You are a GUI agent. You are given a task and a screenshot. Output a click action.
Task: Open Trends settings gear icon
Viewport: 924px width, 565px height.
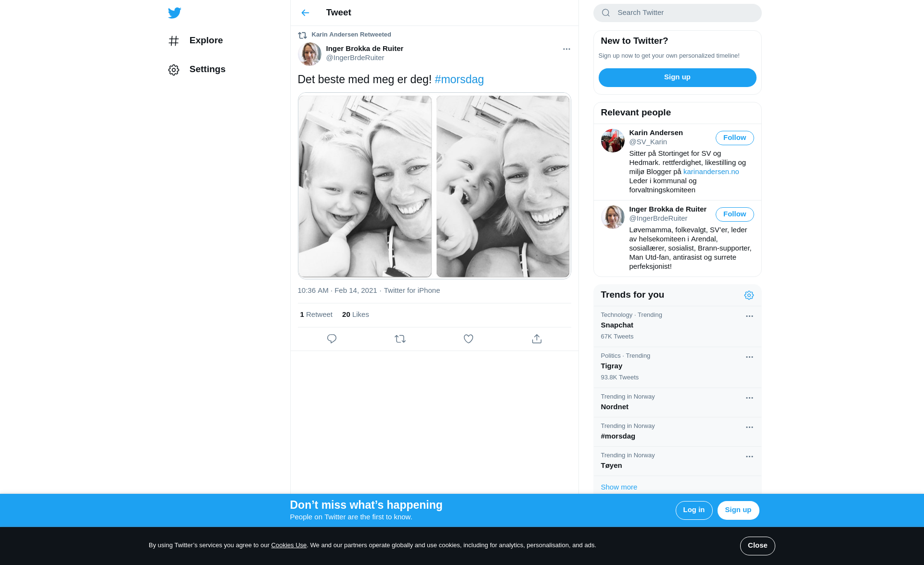(749, 295)
